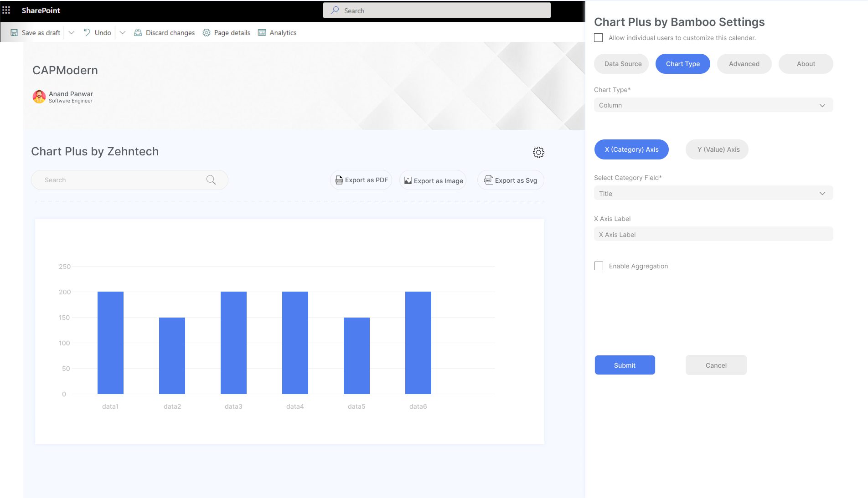Screen dimensions: 868x498
Task: Switch to the Data Source tab
Action: click(x=623, y=64)
